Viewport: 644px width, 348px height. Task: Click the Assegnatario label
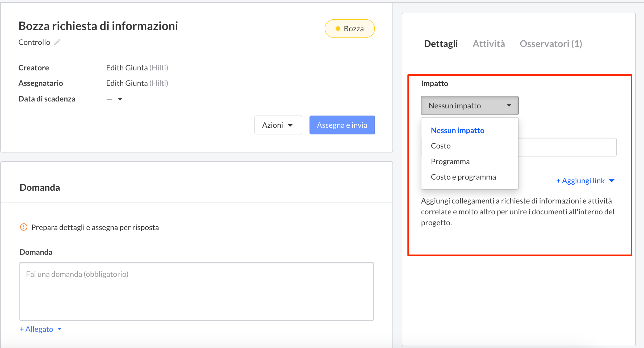(x=40, y=83)
